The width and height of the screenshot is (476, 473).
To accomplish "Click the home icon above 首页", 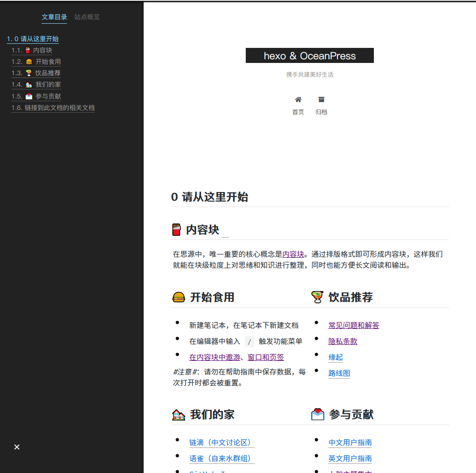I will (x=298, y=99).
